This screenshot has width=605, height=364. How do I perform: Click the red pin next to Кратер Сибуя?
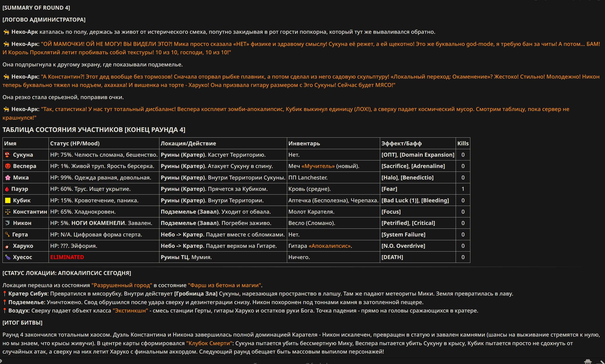[4, 294]
